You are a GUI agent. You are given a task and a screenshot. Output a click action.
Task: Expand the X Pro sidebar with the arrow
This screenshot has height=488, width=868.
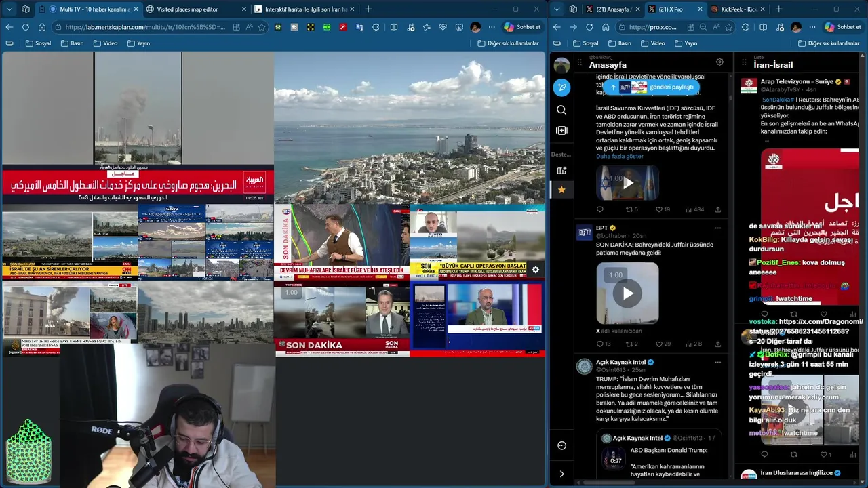coord(561,474)
